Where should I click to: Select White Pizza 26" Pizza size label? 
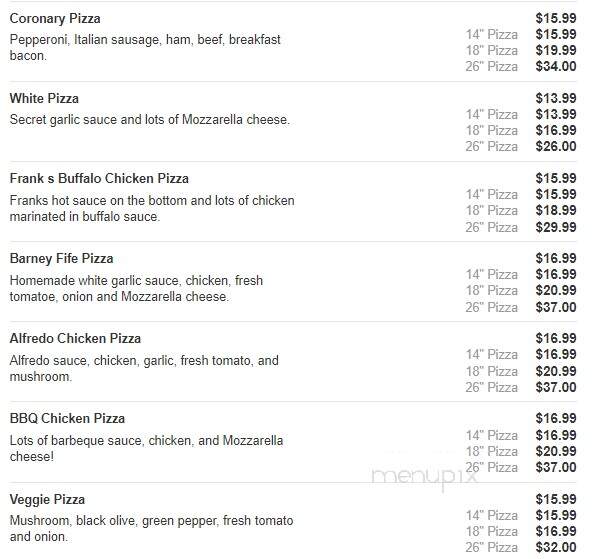point(492,146)
